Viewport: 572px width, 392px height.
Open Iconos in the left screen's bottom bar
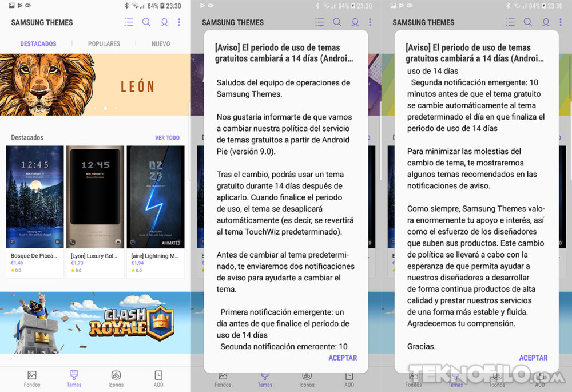(116, 378)
